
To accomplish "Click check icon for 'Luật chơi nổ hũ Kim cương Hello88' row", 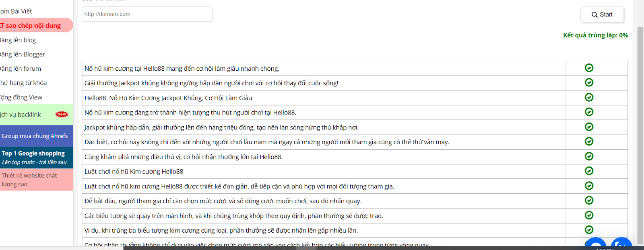I will click(x=589, y=171).
